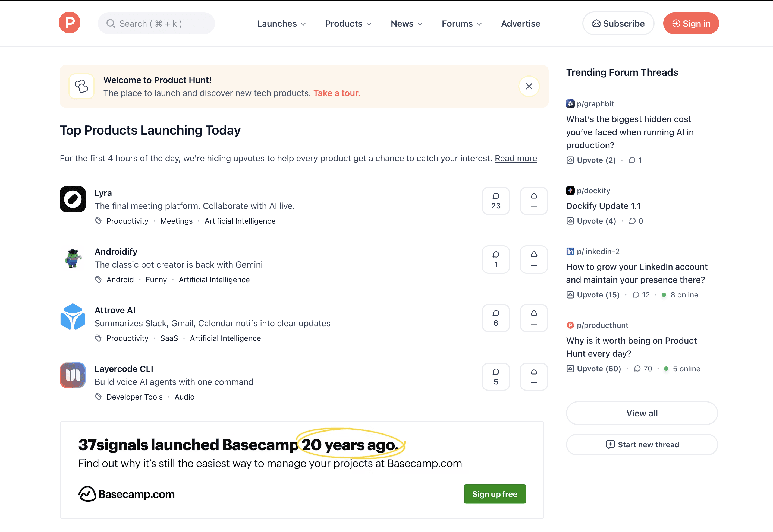
Task: Open the Funny tag under Androidify
Action: click(x=156, y=280)
